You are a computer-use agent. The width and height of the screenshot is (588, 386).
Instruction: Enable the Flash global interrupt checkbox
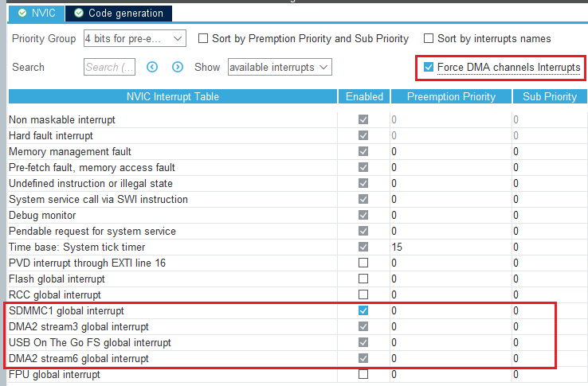pos(363,279)
